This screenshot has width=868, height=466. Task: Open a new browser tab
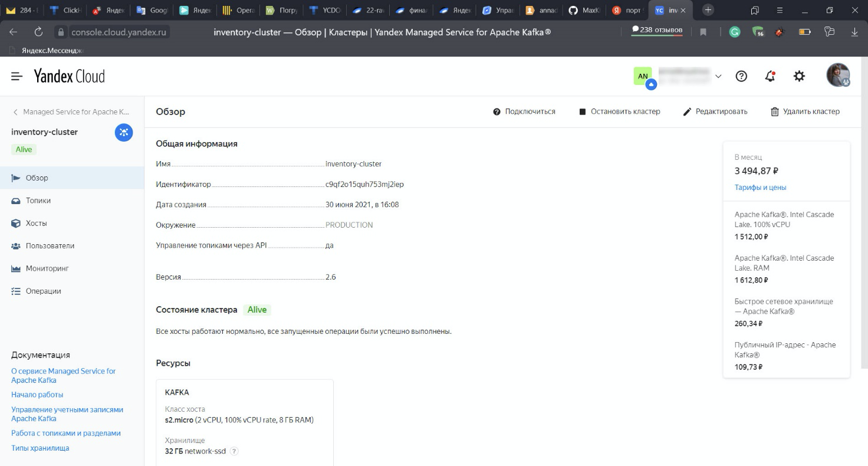708,10
